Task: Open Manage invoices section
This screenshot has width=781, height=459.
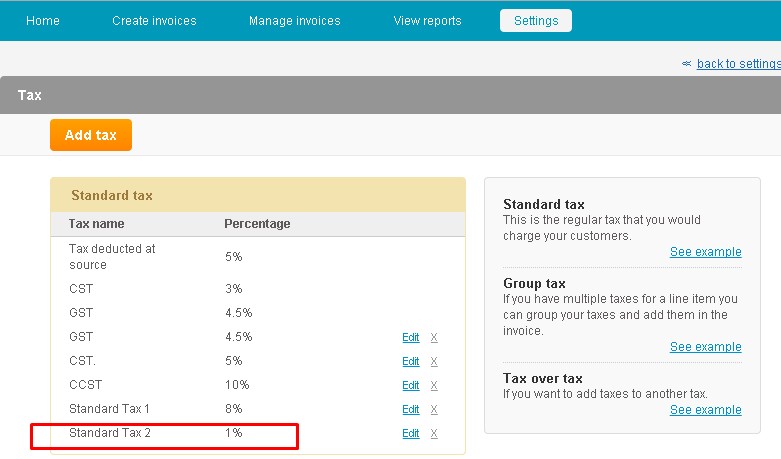Action: pyautogui.click(x=295, y=21)
